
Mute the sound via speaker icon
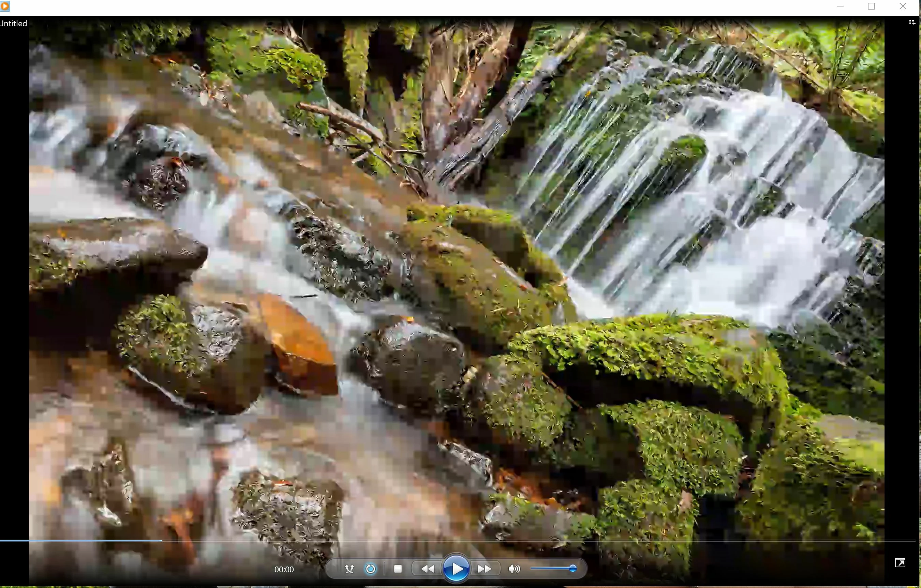point(514,569)
